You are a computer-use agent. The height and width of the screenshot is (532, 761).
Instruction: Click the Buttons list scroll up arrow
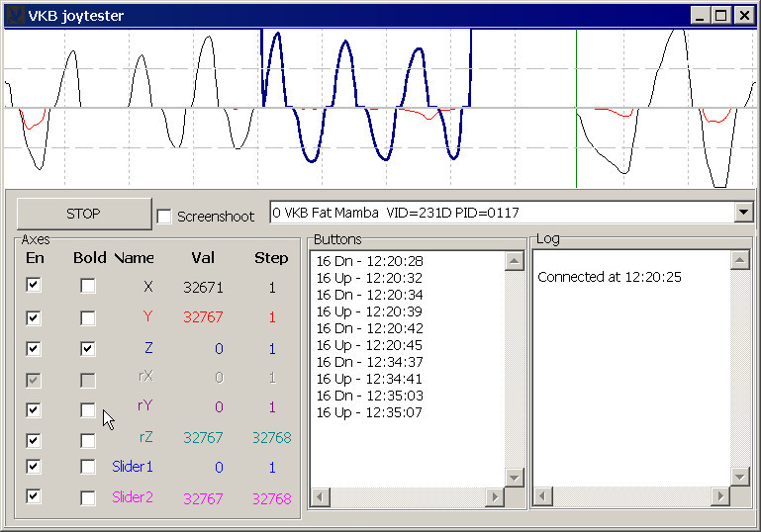pos(514,261)
